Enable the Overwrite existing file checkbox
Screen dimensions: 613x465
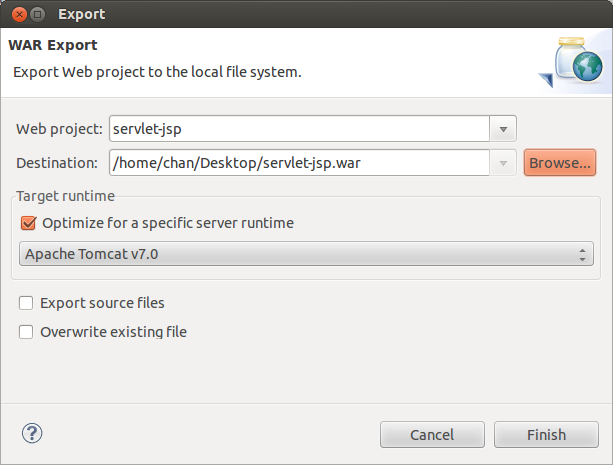(x=26, y=332)
